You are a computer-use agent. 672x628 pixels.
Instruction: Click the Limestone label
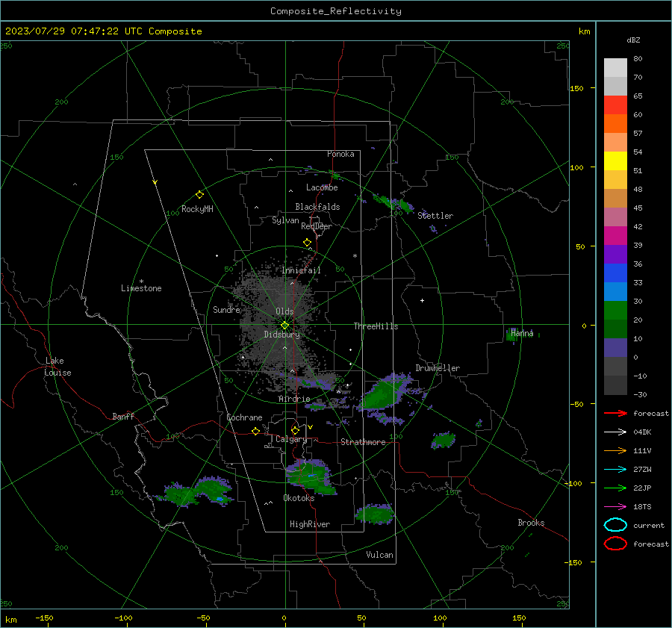(141, 288)
